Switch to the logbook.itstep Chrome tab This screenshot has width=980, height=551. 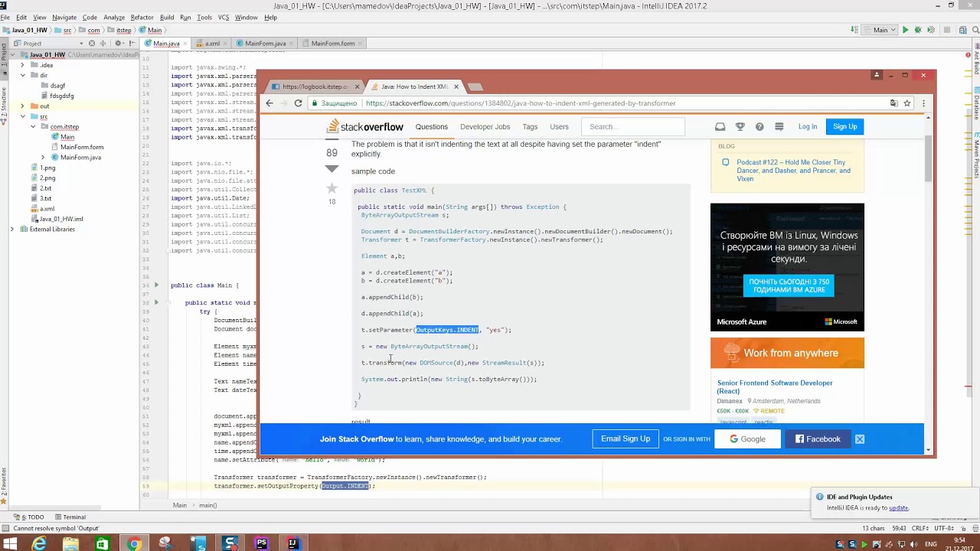(x=315, y=86)
